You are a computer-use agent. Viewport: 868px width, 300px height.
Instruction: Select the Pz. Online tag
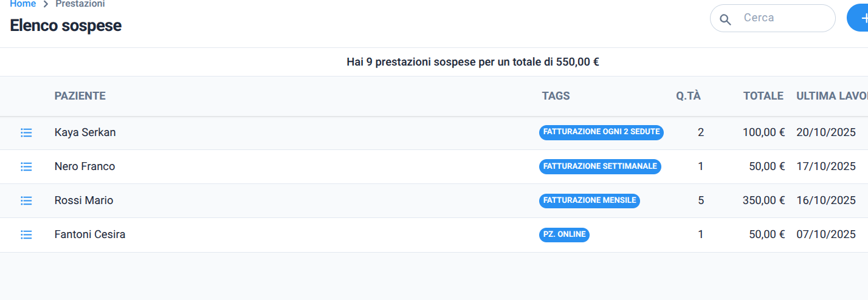[x=564, y=234]
